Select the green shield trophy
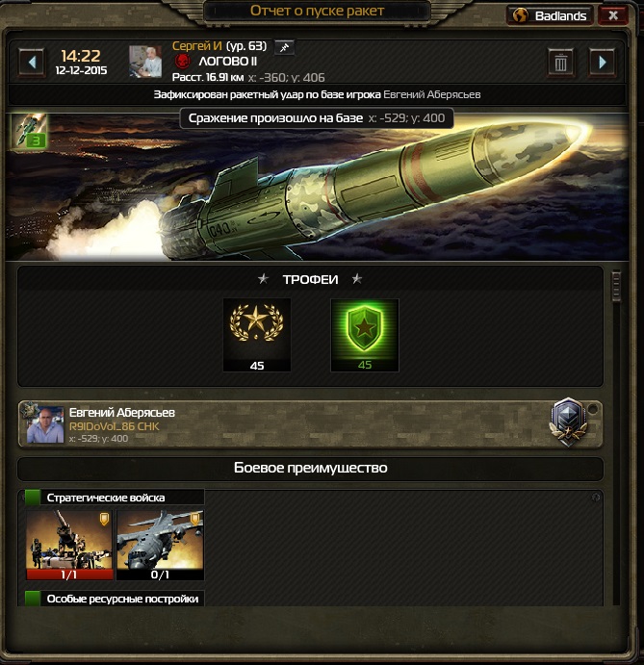644x665 pixels. 365,335
